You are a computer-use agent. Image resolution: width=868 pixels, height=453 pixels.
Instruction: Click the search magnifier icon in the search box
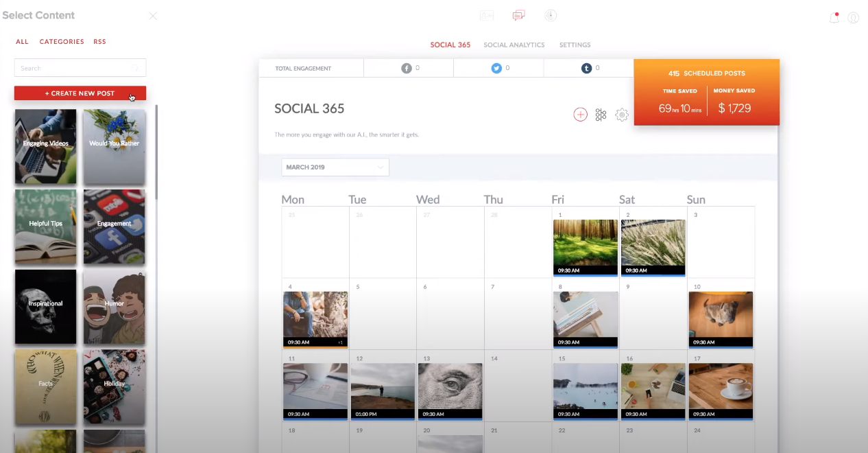click(x=135, y=68)
